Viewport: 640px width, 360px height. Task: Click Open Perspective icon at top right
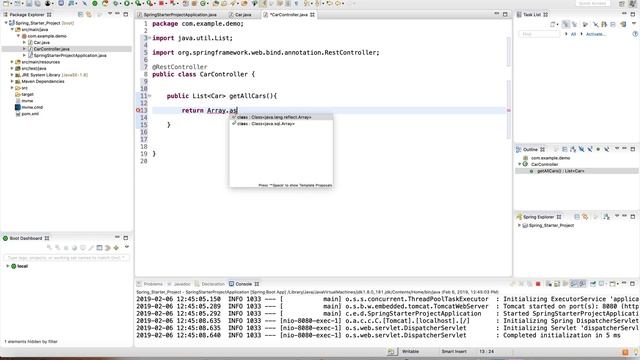[621, 3]
